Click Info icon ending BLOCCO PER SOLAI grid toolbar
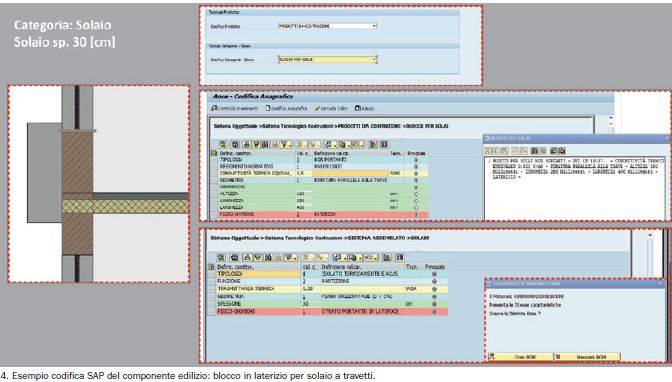This screenshot has width=672, height=382. pos(384,144)
